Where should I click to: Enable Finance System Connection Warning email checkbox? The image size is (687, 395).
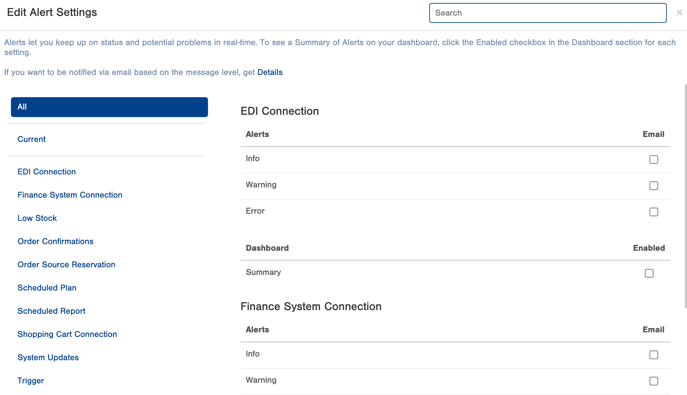(653, 381)
